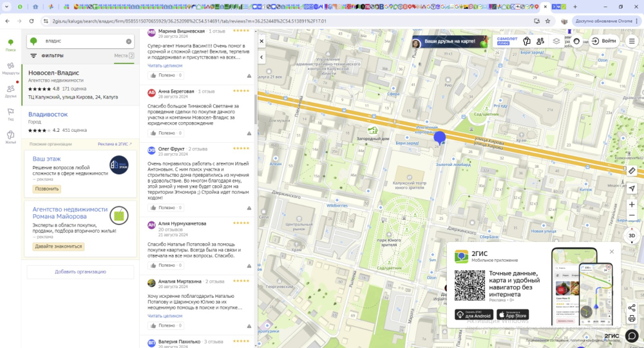Open the hamburger main menu
This screenshot has width=644, height=348.
tap(632, 41)
